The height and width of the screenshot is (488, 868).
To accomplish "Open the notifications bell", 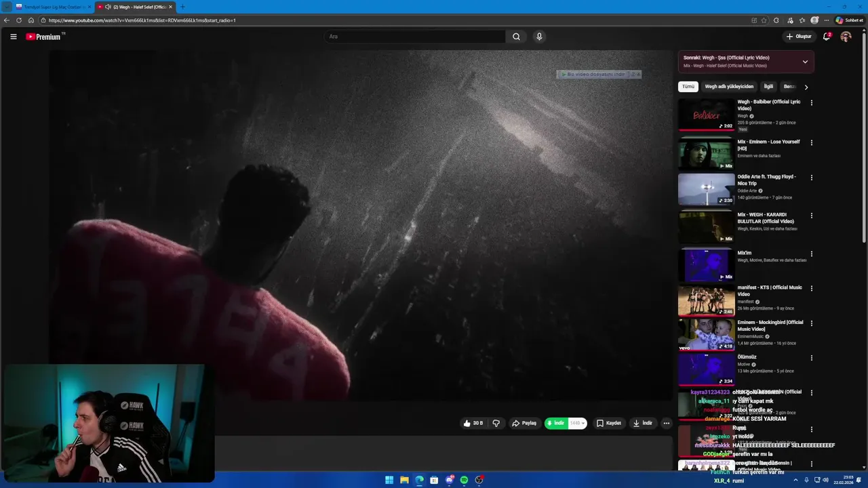I will [x=827, y=37].
